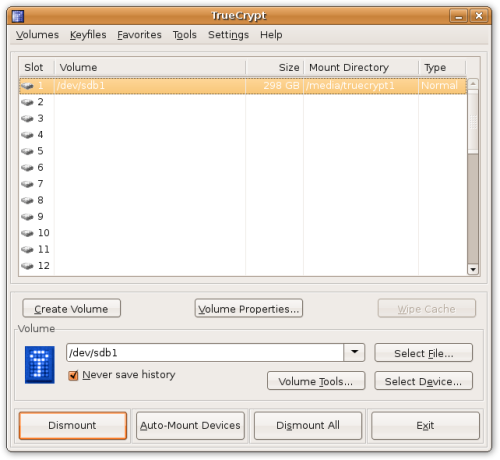Click the /dev/sdb1 volume cell
This screenshot has height=460, width=500.
[x=150, y=86]
